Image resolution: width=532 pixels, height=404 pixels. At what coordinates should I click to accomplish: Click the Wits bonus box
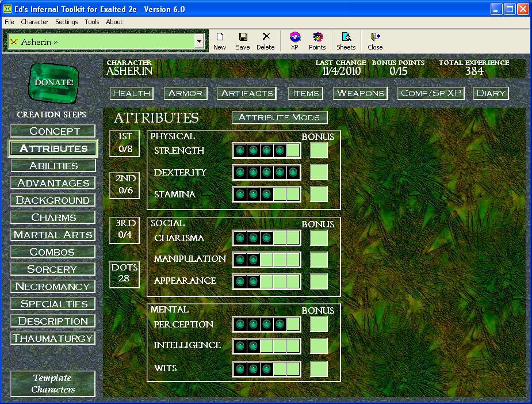(x=319, y=369)
